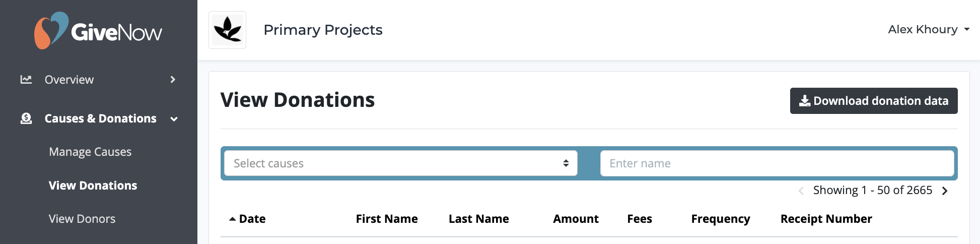Open Alex Khoury account dropdown

click(929, 29)
